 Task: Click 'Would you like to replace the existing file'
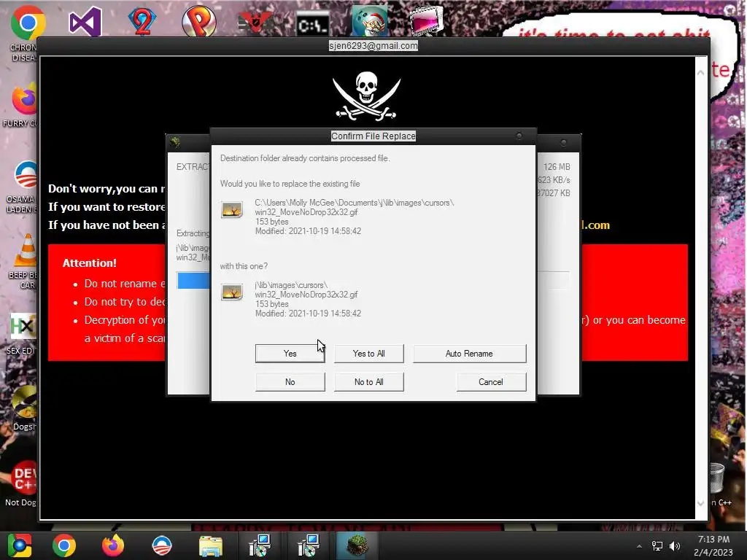click(x=290, y=184)
